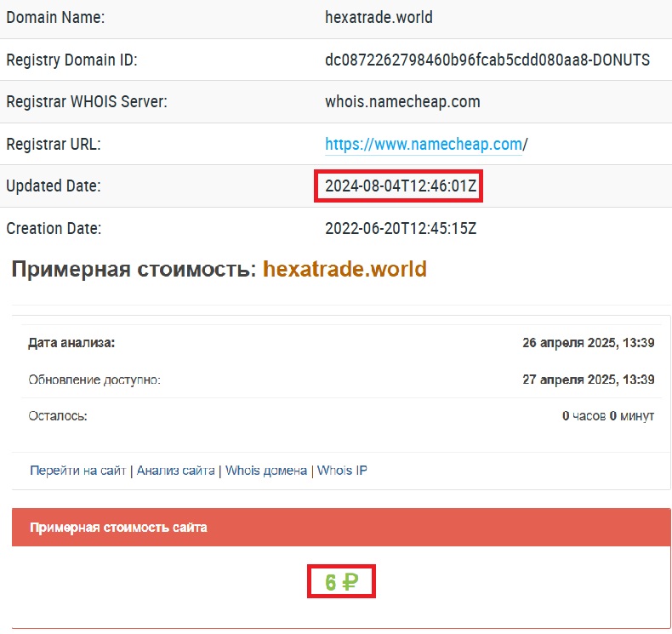Screen dimensions: 672x634
Task: Click the Registry Domain ID value ending in DONUTS
Action: [487, 60]
